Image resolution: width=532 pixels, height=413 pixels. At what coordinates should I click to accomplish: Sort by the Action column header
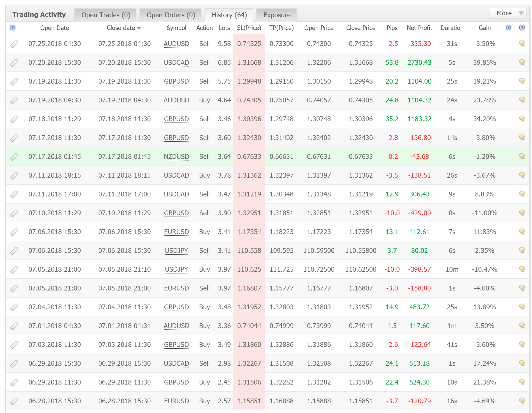(205, 28)
